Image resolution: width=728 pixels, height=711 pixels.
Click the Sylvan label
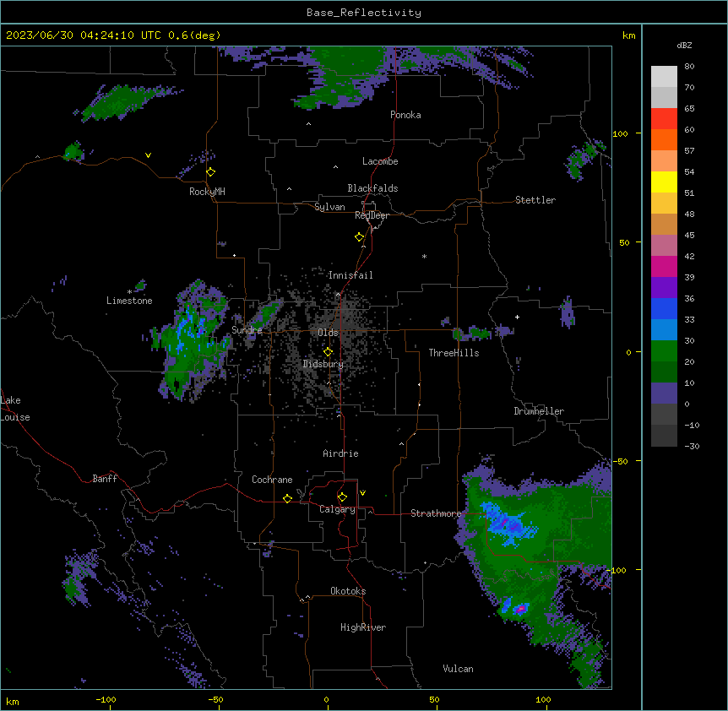pos(329,207)
